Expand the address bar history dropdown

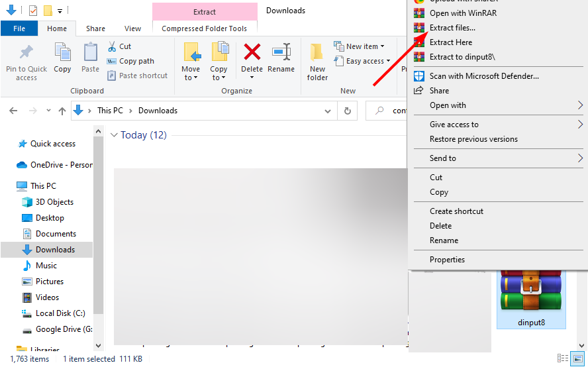pos(328,111)
